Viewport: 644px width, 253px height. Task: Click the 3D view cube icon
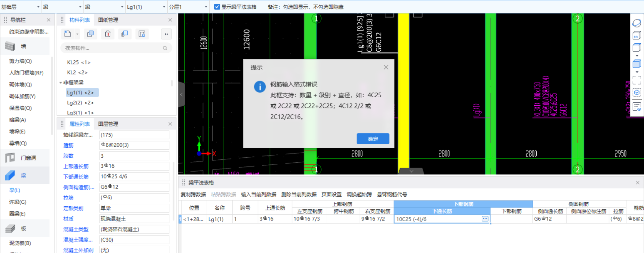click(637, 35)
